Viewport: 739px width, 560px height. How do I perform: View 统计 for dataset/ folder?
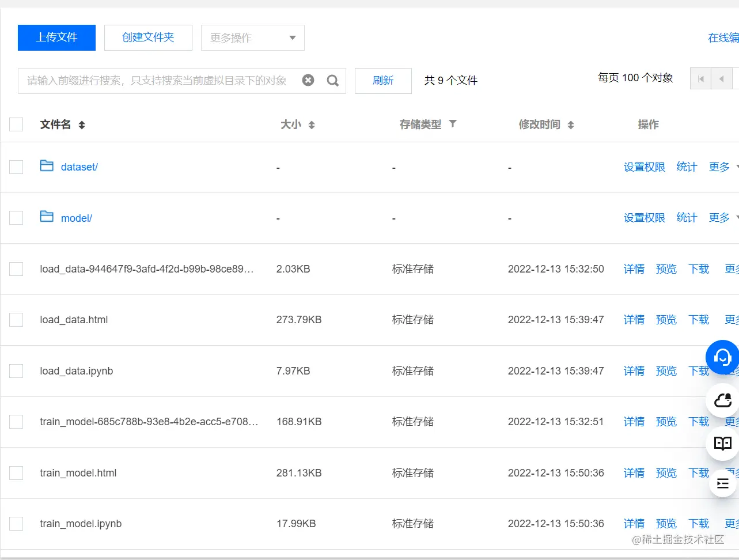tap(687, 167)
